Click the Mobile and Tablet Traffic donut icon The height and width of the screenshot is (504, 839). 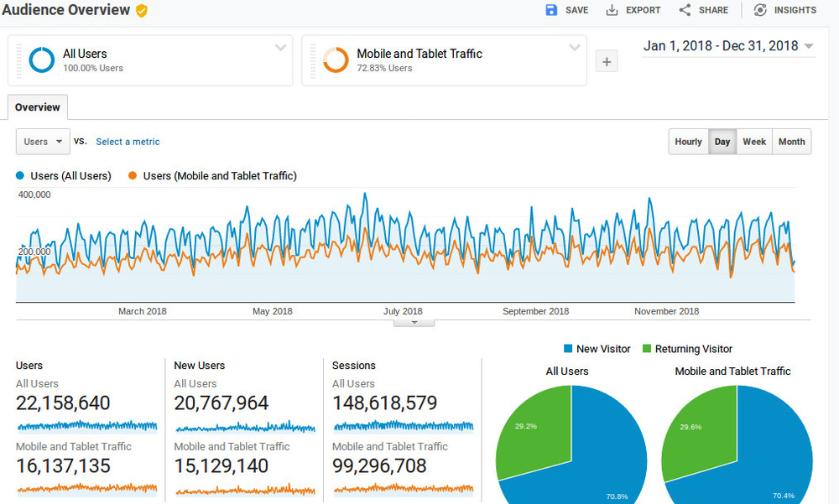tap(336, 60)
